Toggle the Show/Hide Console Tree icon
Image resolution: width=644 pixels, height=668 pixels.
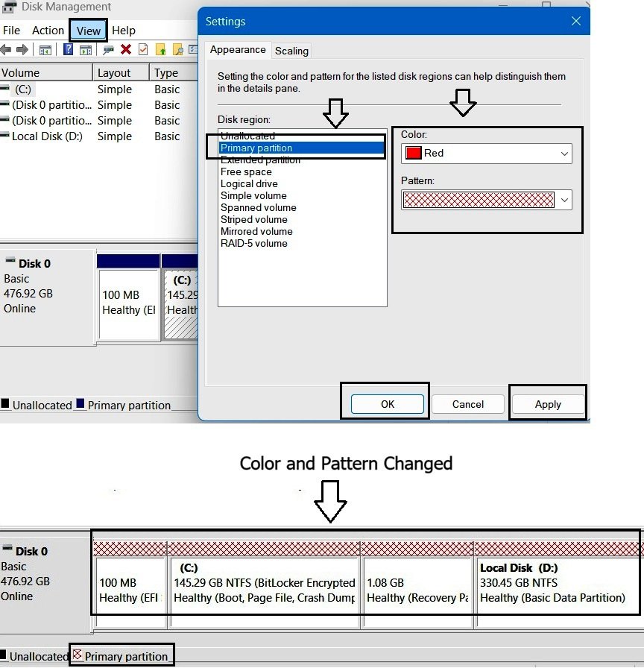click(45, 50)
